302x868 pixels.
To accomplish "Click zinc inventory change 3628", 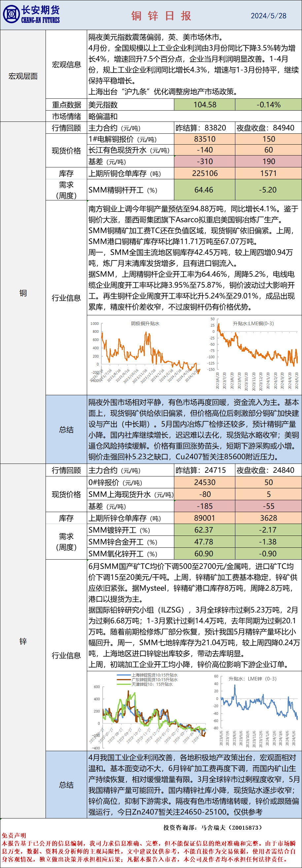I will pos(268,518).
